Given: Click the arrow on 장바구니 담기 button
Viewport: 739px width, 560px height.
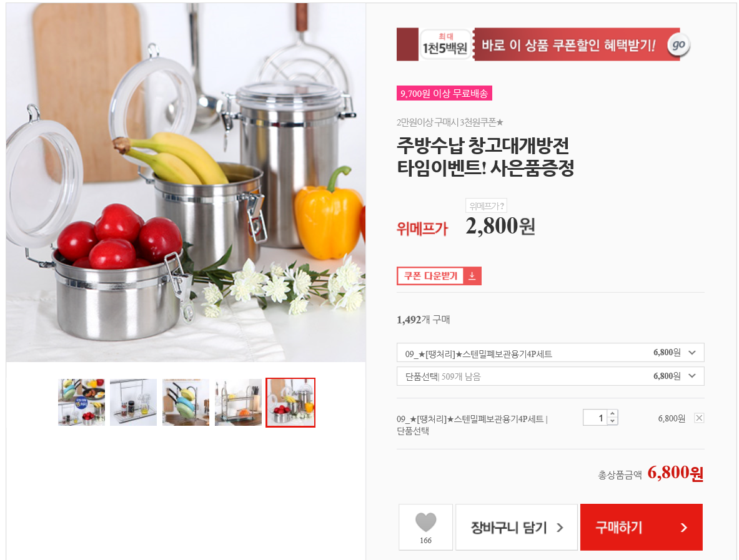Looking at the screenshot, I should tap(560, 528).
